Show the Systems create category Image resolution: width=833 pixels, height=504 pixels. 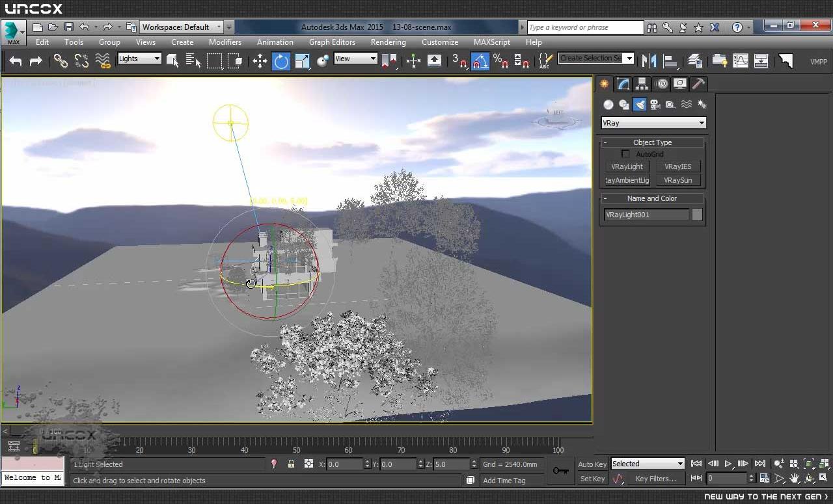[702, 104]
